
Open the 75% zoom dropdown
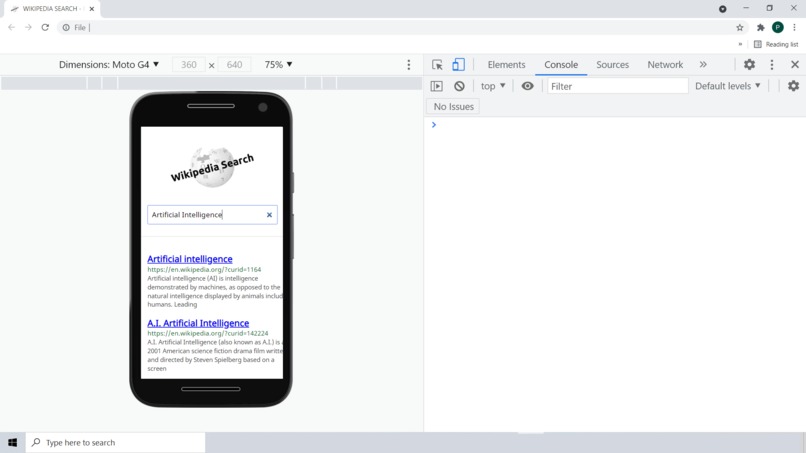click(x=279, y=65)
